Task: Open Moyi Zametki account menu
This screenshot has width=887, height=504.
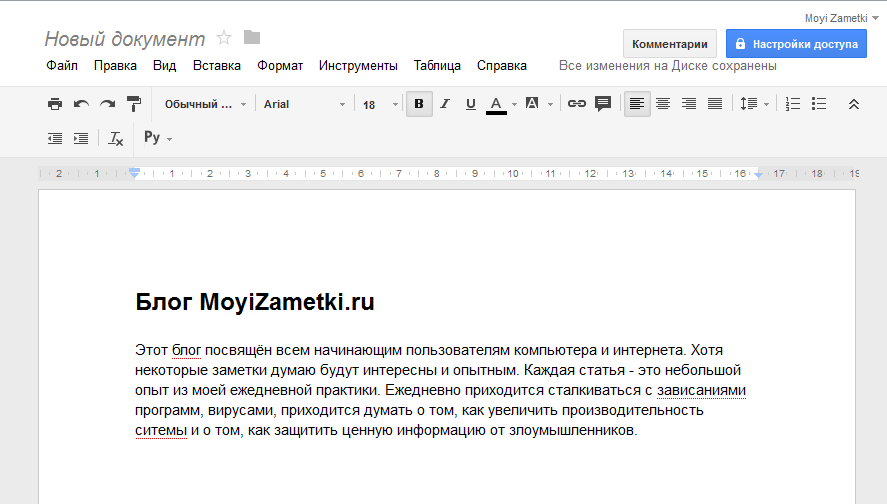Action: point(842,18)
